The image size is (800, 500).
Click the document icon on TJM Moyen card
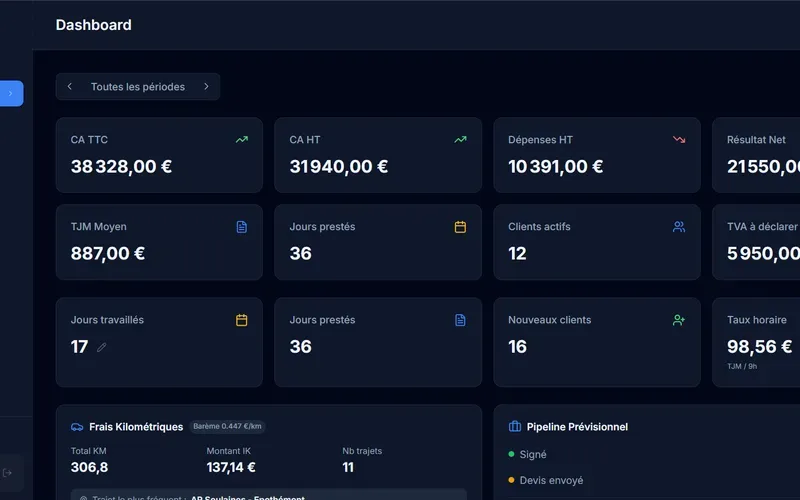(242, 227)
